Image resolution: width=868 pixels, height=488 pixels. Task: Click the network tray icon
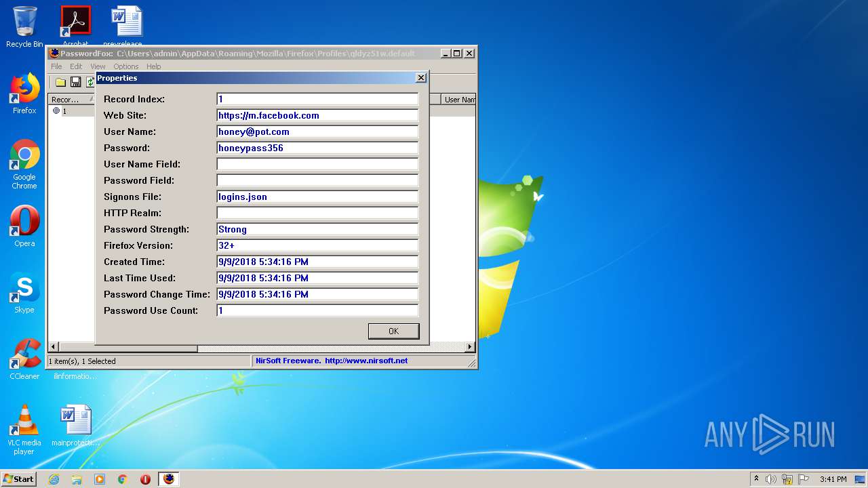point(787,479)
